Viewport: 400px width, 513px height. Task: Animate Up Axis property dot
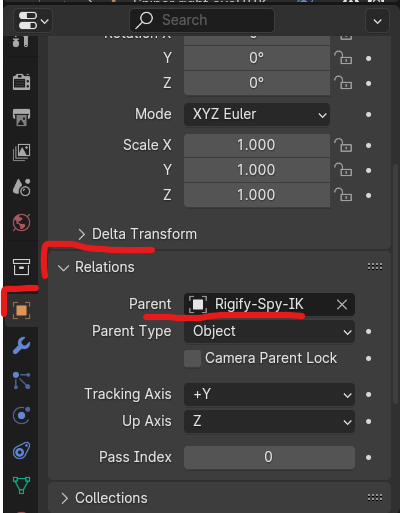click(368, 422)
